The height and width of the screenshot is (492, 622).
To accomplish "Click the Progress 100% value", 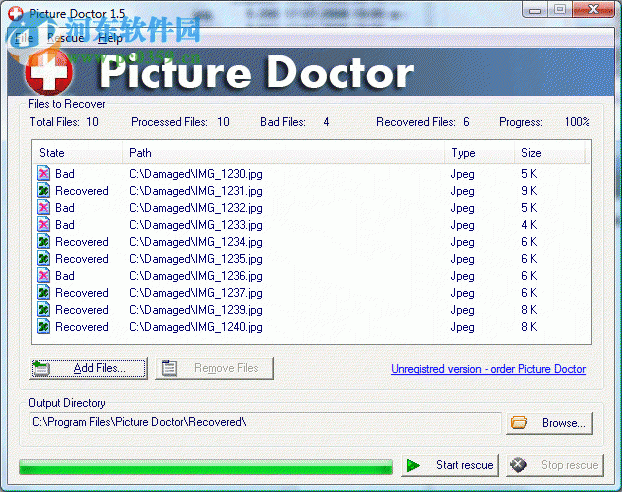I will (577, 121).
